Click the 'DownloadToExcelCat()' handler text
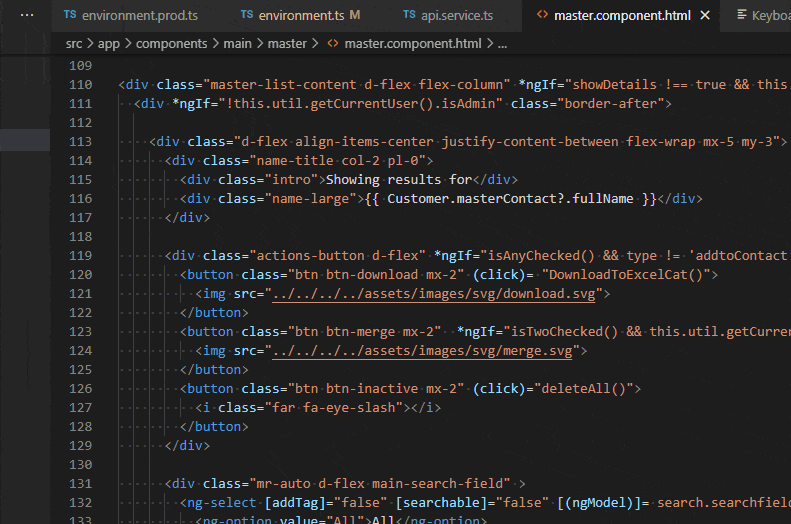The height and width of the screenshot is (524, 791). (626, 275)
